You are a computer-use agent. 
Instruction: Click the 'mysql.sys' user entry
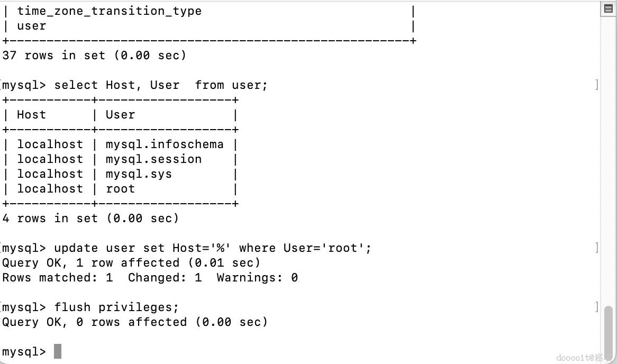click(x=139, y=174)
